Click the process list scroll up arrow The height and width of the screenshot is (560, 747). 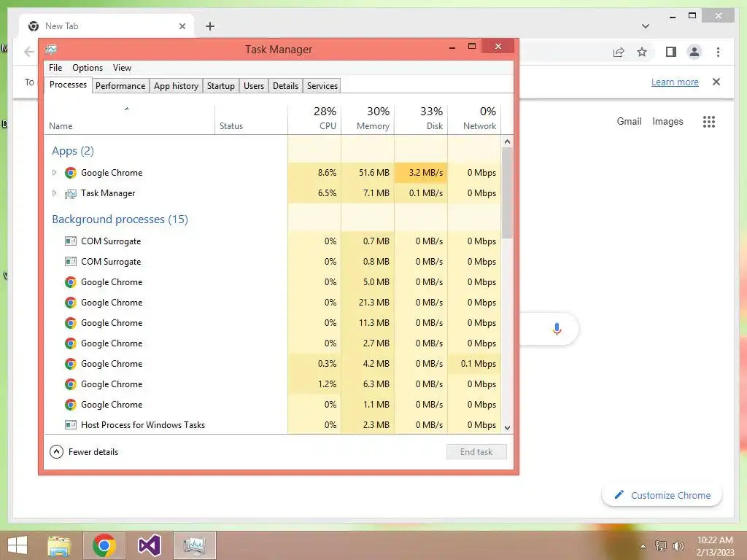508,141
